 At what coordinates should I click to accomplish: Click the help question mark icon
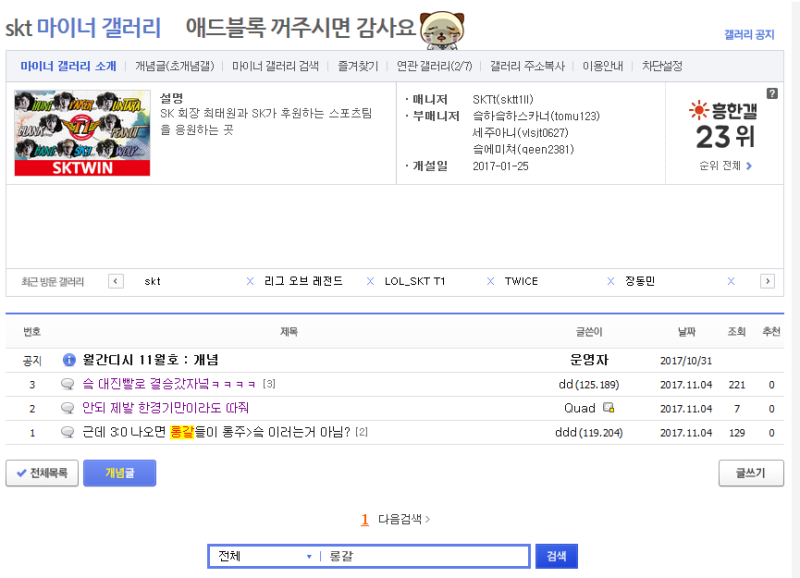tap(772, 93)
